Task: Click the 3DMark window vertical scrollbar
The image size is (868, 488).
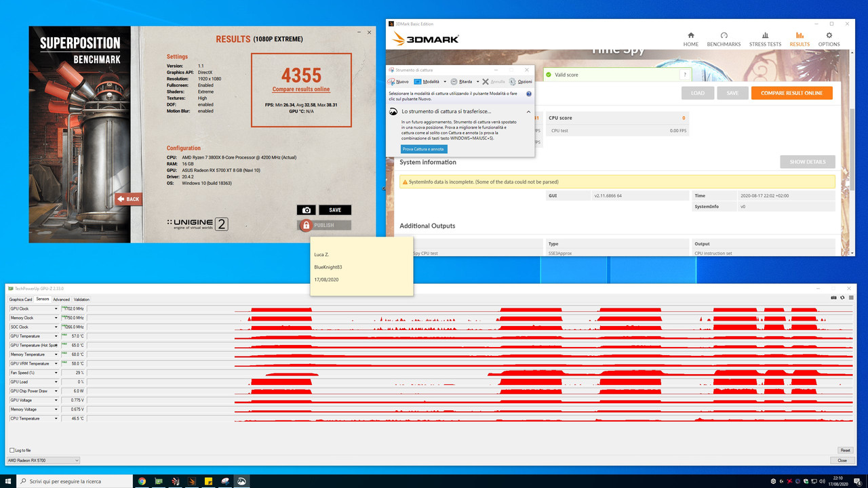Action: pyautogui.click(x=852, y=152)
